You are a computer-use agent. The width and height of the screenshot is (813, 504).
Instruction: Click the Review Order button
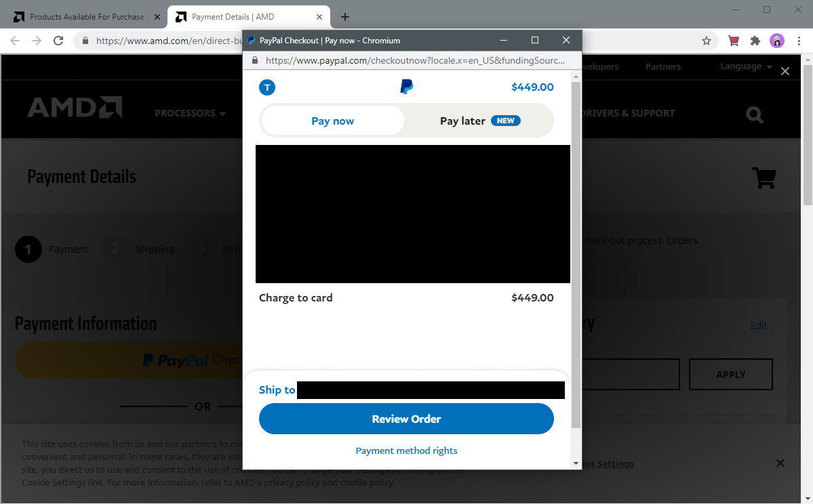click(407, 419)
